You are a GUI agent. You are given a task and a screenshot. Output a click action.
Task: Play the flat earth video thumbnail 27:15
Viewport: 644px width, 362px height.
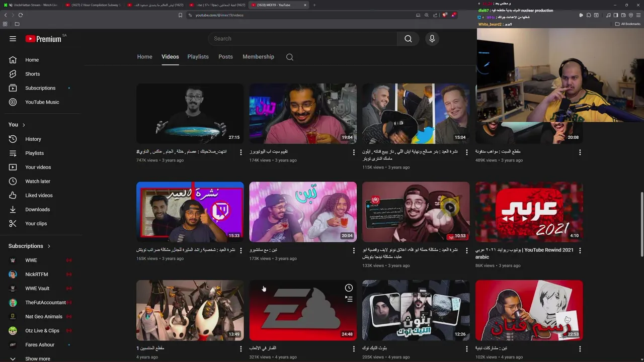190,114
